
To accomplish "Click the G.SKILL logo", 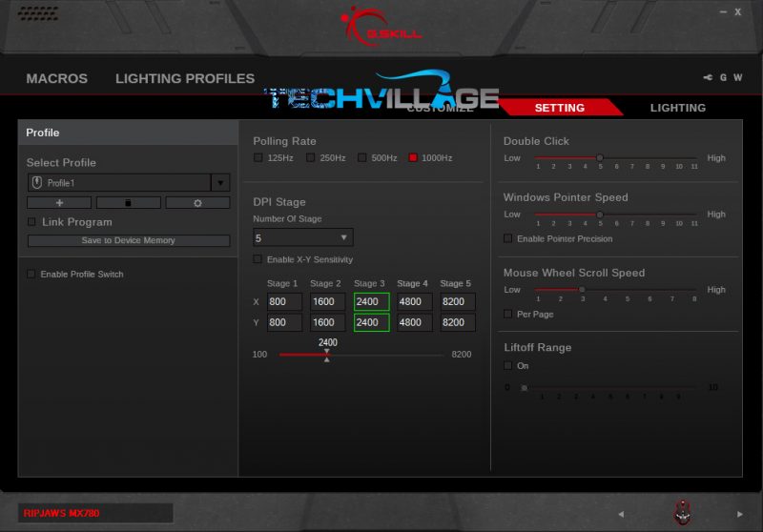I will click(381, 28).
